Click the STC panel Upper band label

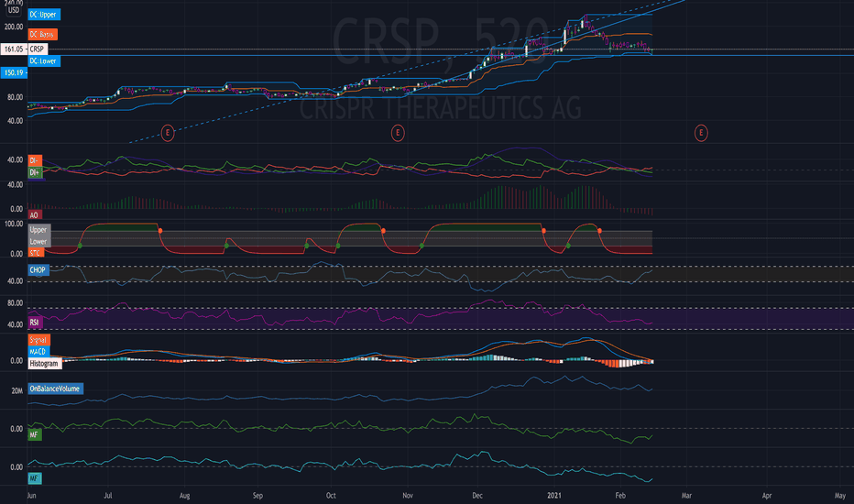tap(38, 230)
